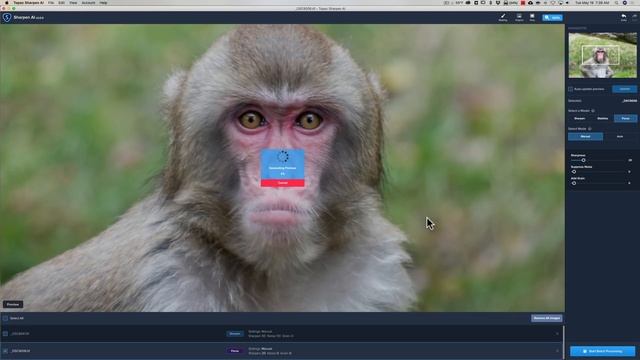Open the Edit menu
This screenshot has height=360, width=640.
(62, 2)
